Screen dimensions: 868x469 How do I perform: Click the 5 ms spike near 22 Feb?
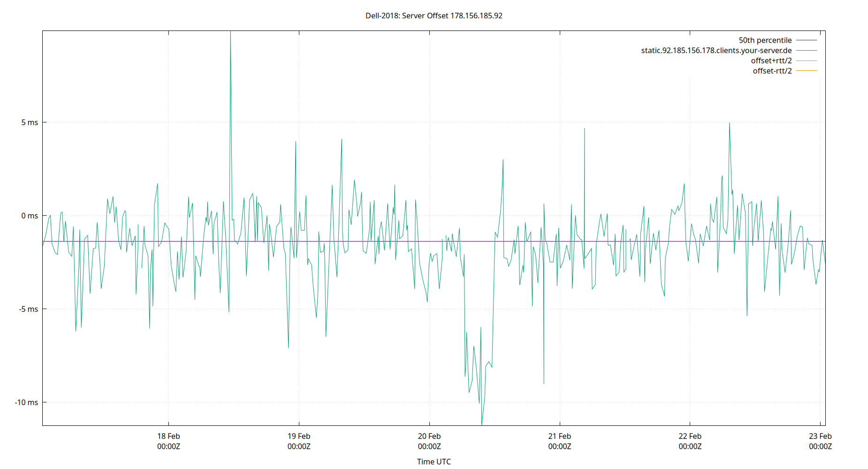(729, 123)
